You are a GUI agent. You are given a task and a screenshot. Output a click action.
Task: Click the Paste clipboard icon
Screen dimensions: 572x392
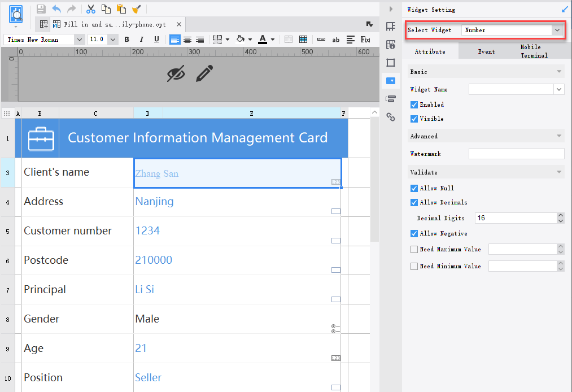[x=121, y=9]
